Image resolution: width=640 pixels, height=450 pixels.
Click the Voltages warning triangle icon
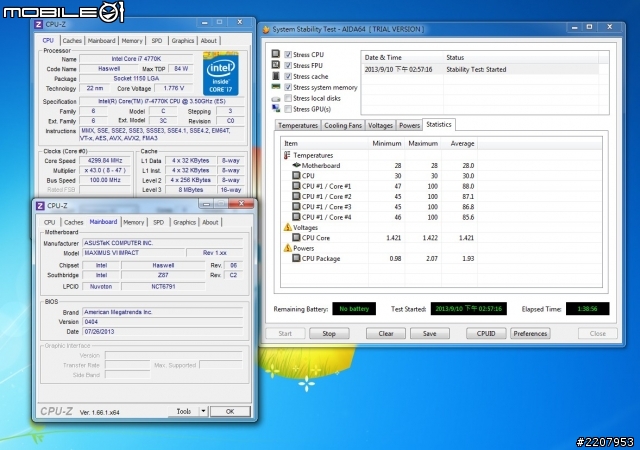(287, 227)
